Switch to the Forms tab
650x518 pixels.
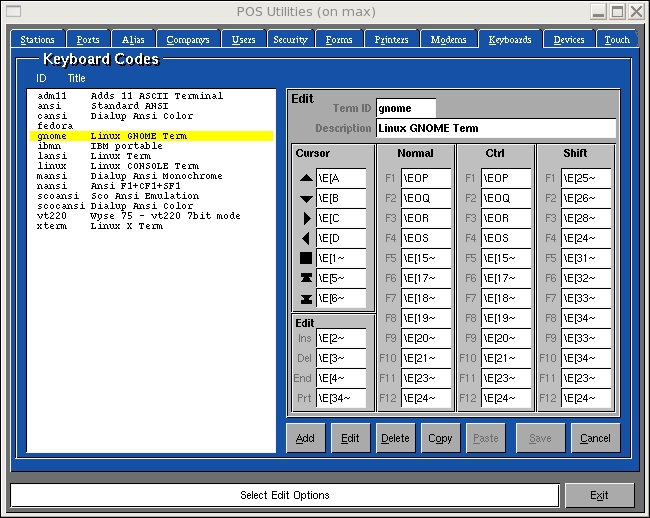coord(339,39)
